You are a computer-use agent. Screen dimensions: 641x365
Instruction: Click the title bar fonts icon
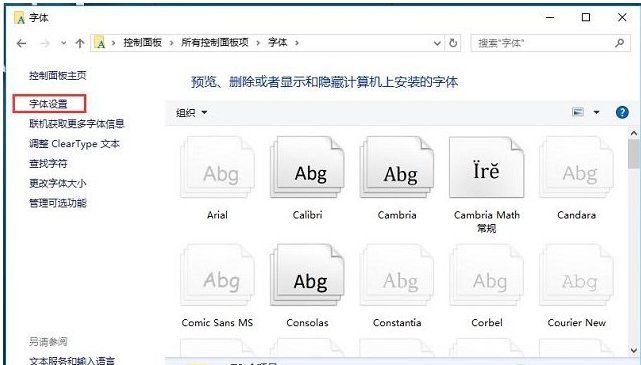19,18
